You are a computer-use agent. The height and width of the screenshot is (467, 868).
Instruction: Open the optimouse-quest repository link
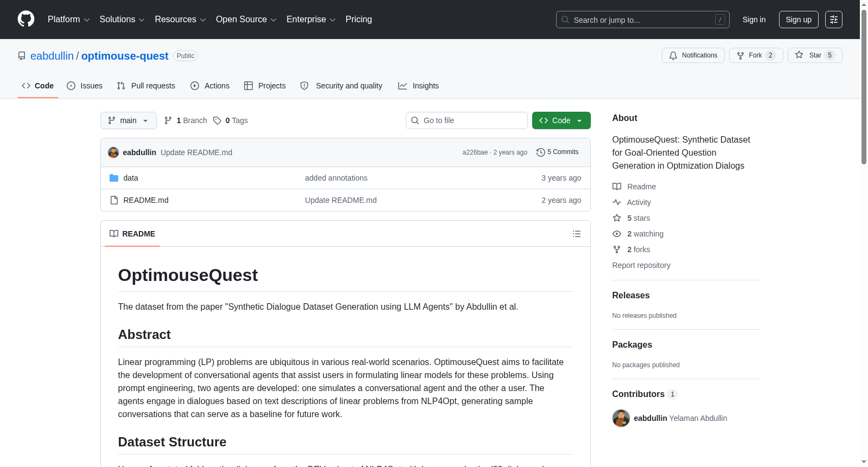[125, 56]
